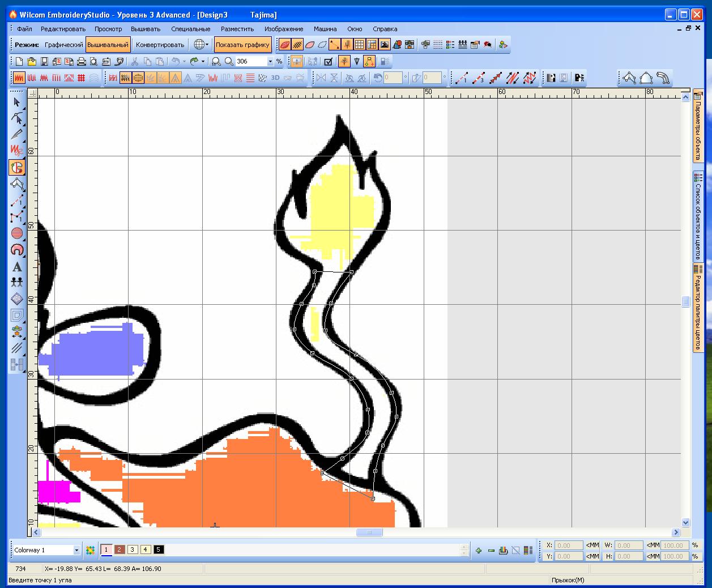This screenshot has height=588, width=712.
Task: Toggle Show Grid icon
Action: pos(360,44)
